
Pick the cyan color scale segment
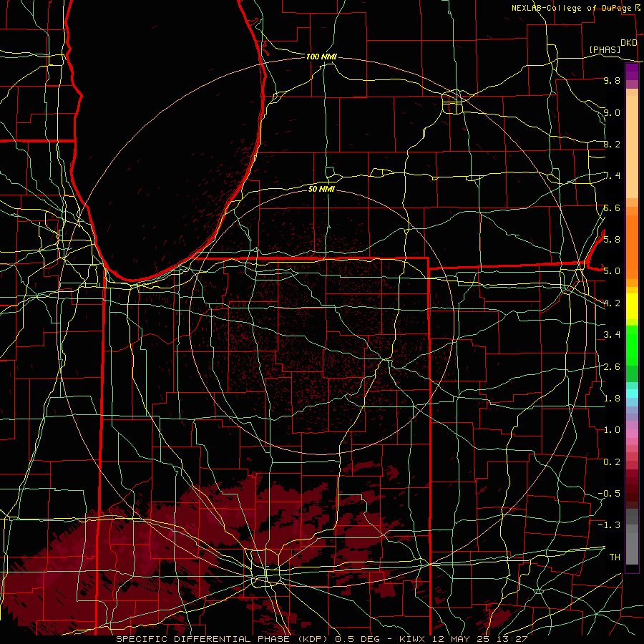[632, 394]
